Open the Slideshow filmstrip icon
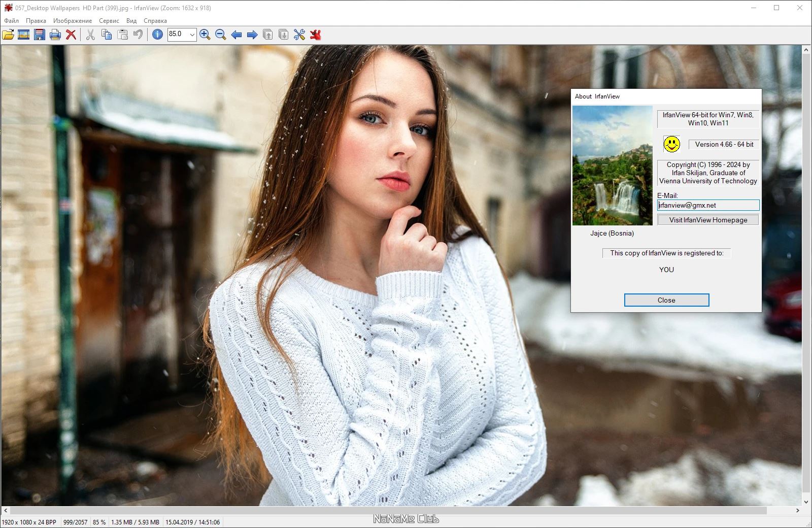Screen dimensions: 812x528 [x=23, y=35]
